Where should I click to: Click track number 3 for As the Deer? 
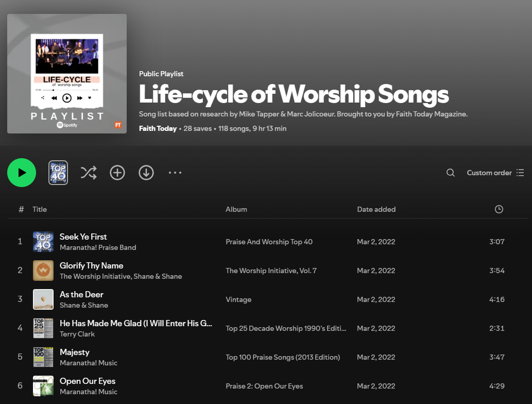[x=20, y=299]
